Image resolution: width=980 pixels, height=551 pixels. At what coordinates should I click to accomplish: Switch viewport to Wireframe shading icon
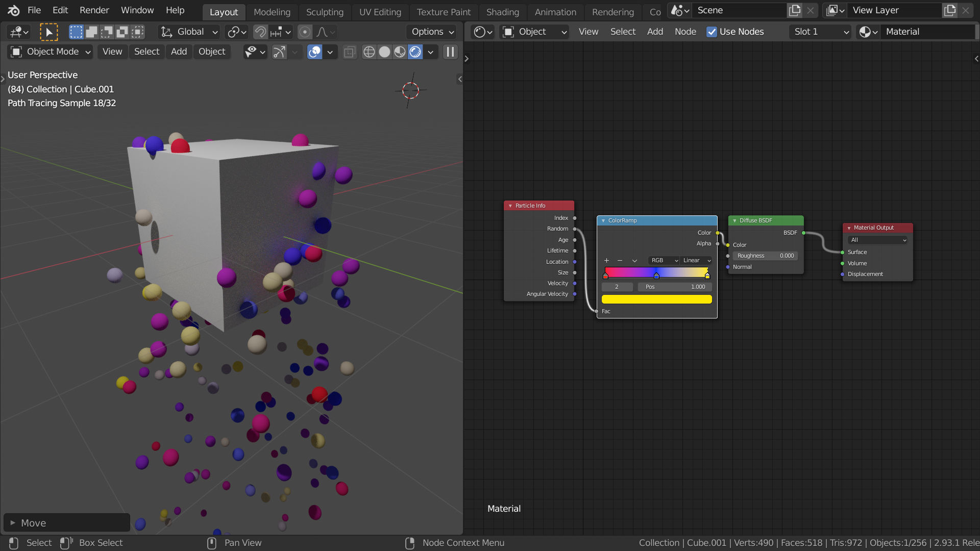(369, 52)
